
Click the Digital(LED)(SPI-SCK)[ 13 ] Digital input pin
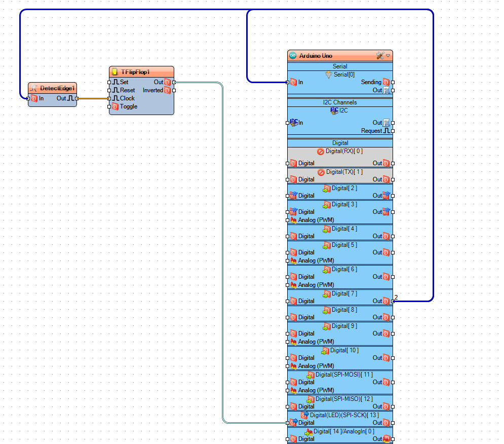click(x=294, y=423)
